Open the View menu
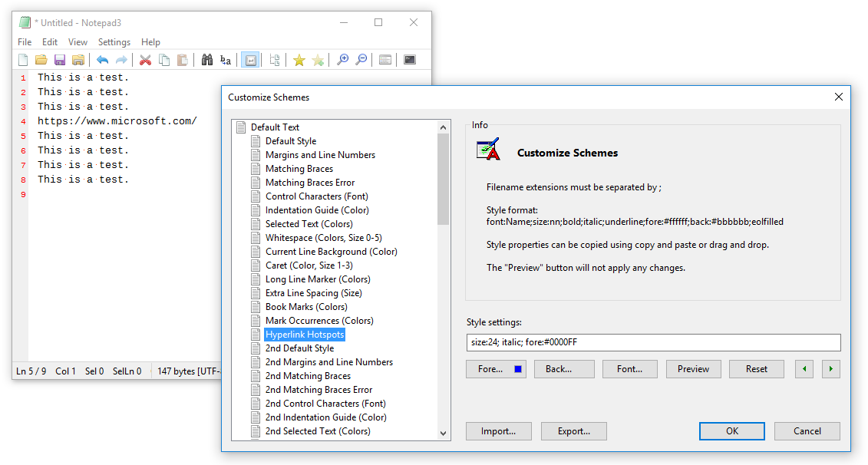The image size is (868, 465). tap(78, 41)
